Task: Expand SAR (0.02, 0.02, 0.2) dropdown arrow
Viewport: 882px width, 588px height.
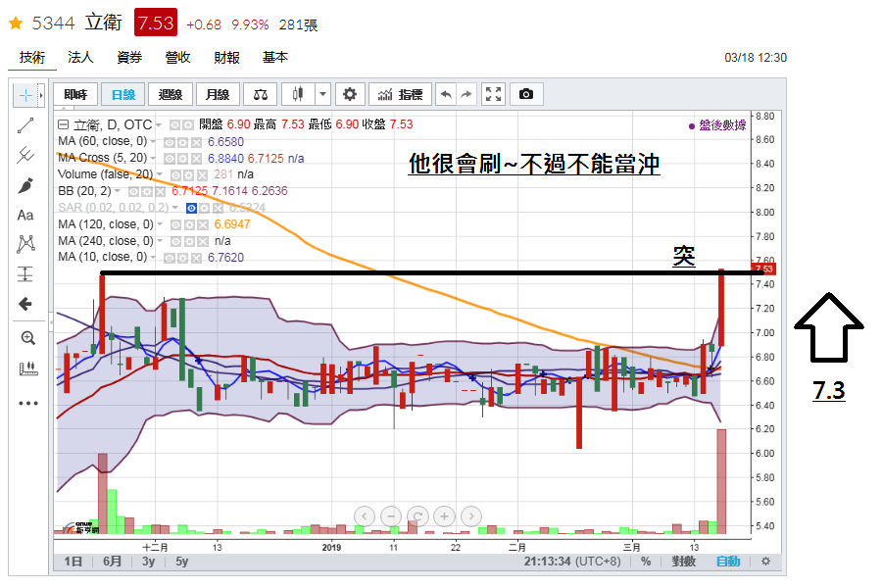Action: pos(175,208)
